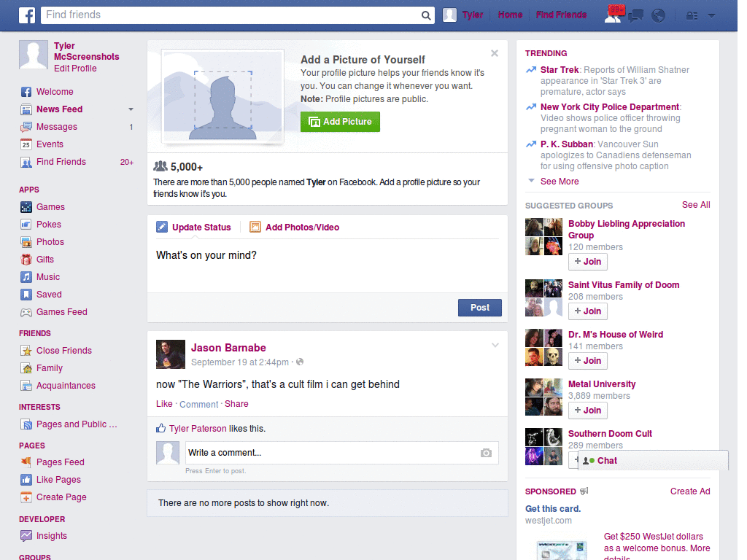Expand trending with See More
747x560 pixels.
pos(560,182)
